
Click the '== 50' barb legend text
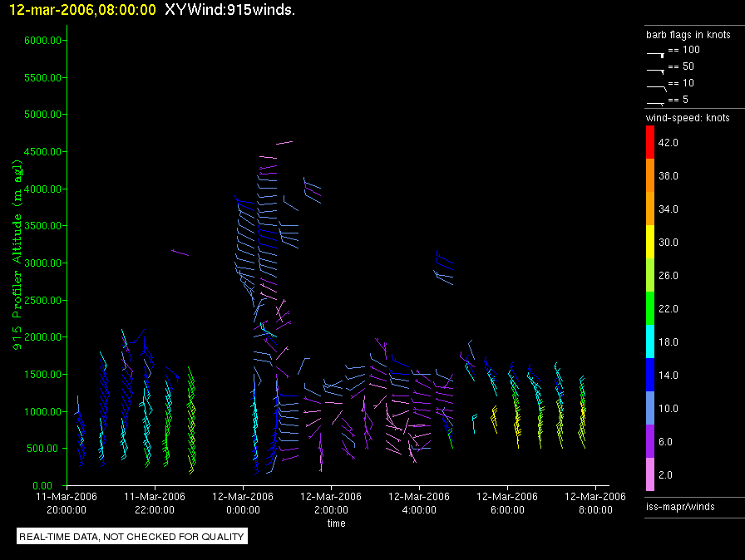pos(681,66)
